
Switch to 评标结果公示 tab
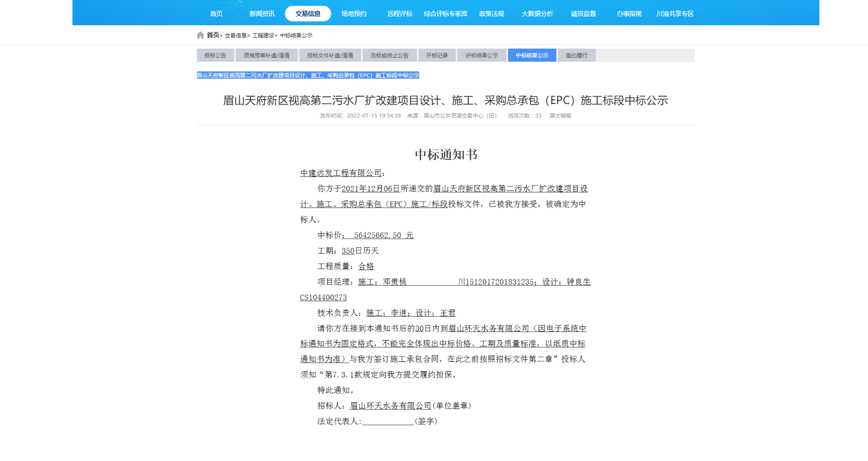(x=482, y=55)
